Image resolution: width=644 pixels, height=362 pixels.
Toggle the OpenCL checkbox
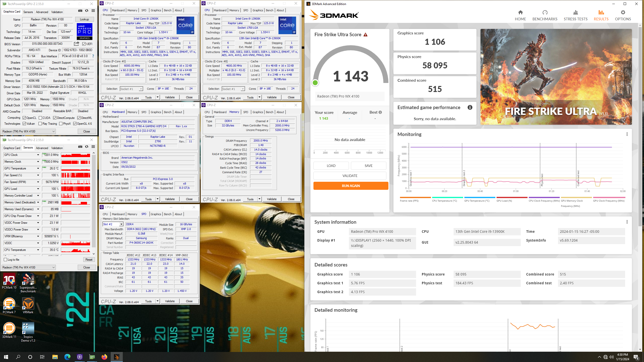tap(24, 118)
